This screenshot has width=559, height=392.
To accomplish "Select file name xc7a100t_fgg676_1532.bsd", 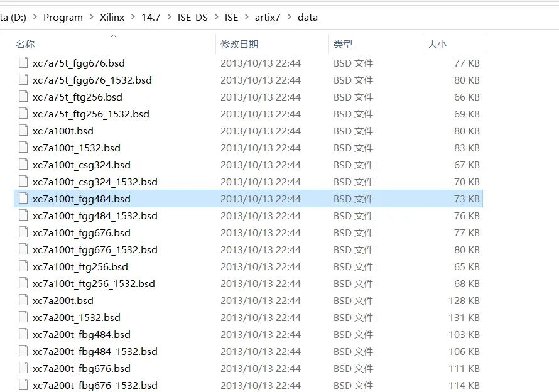I will [95, 249].
